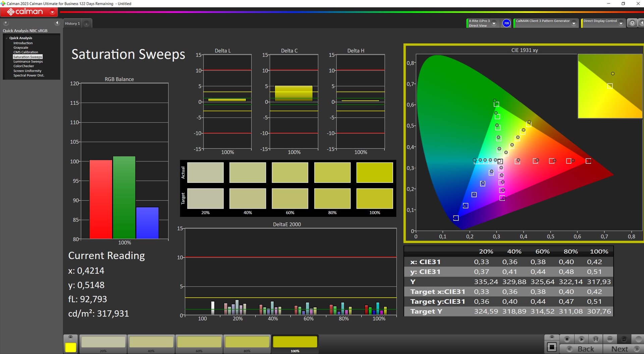
Task: Click the Y value 317,93 in the 100% column
Action: click(x=599, y=282)
